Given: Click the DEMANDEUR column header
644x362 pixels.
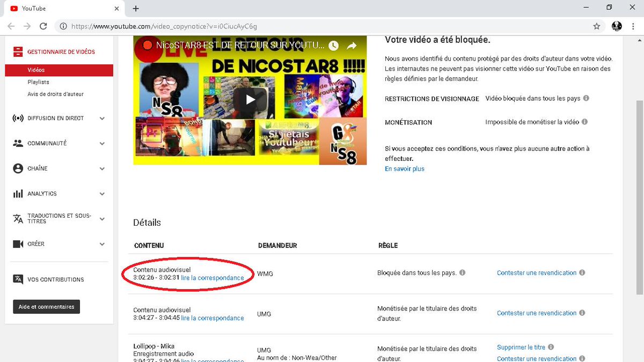Looking at the screenshot, I should pyautogui.click(x=277, y=246).
